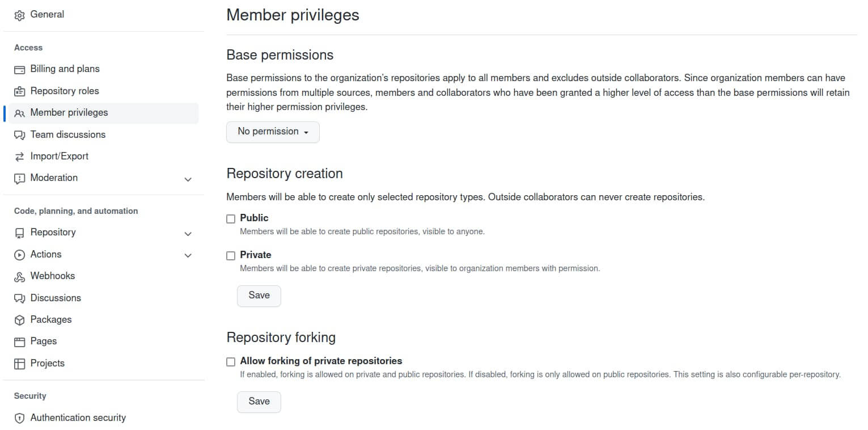Toggle Allow forking of private repositories
Image resolution: width=868 pixels, height=430 pixels.
231,362
